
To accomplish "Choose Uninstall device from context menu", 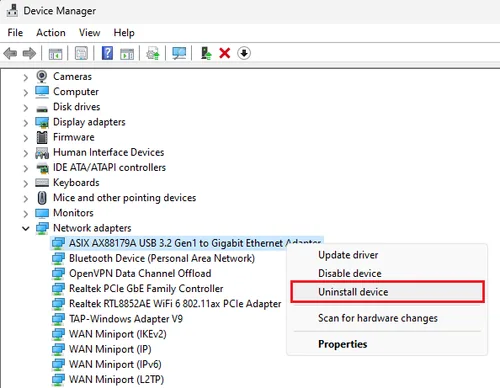I will [387, 292].
